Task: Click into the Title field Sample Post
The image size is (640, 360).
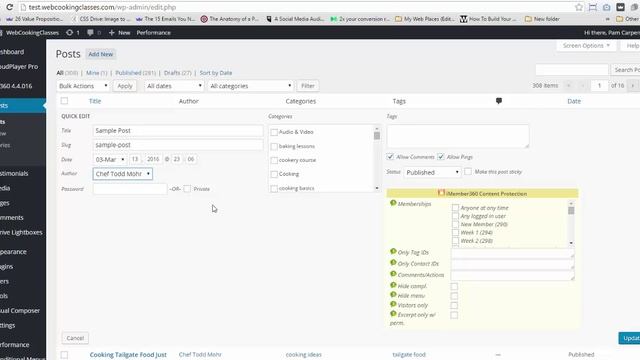Action: (178, 131)
